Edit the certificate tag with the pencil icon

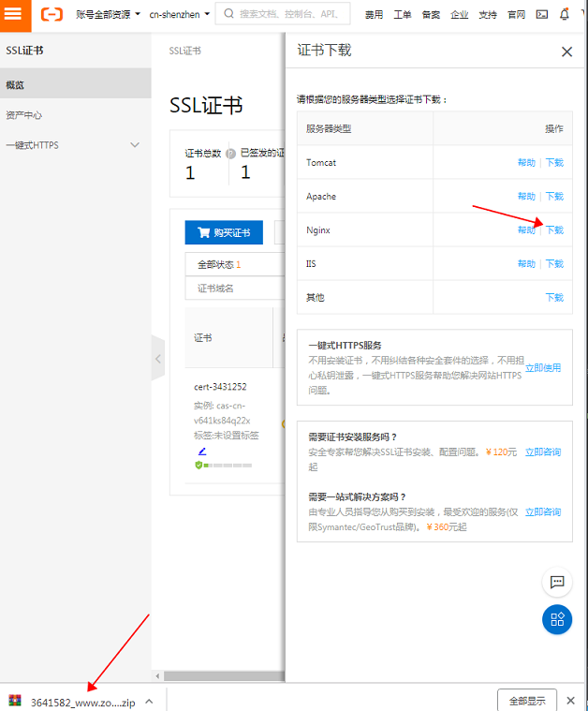[202, 452]
